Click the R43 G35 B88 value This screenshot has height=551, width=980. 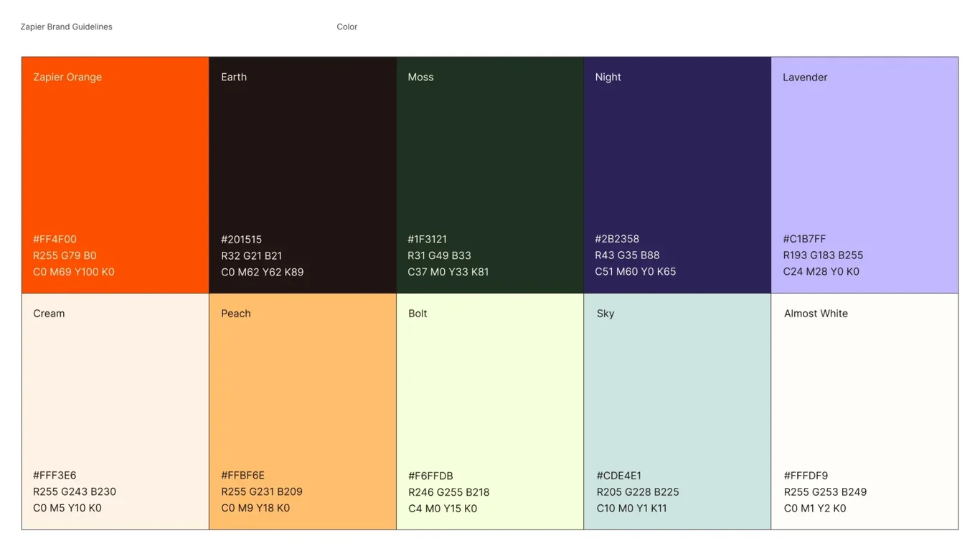pyautogui.click(x=627, y=255)
